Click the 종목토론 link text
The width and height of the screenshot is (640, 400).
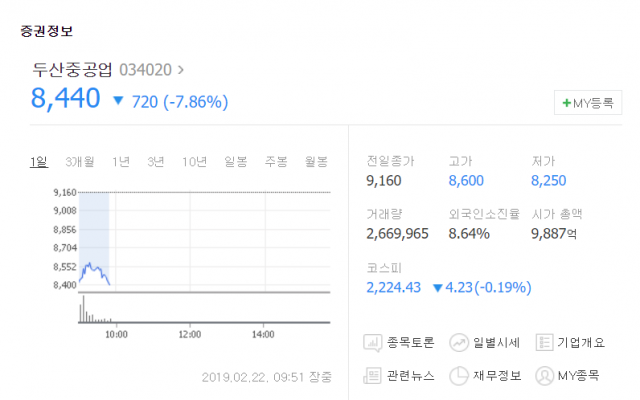410,342
